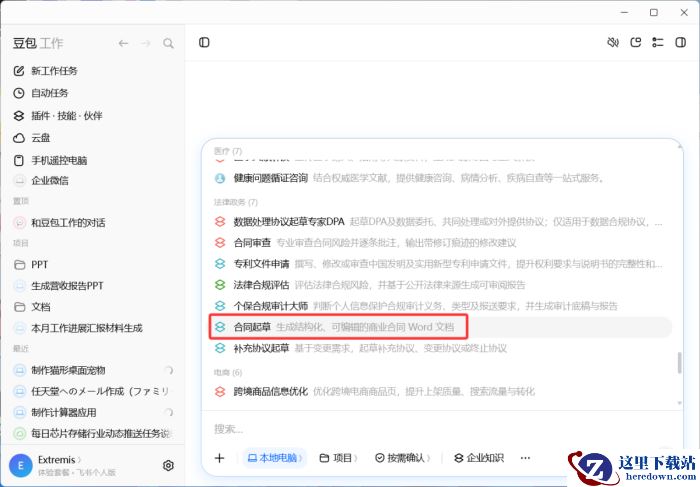
Task: Open 自动任务 in sidebar
Action: [x=50, y=93]
